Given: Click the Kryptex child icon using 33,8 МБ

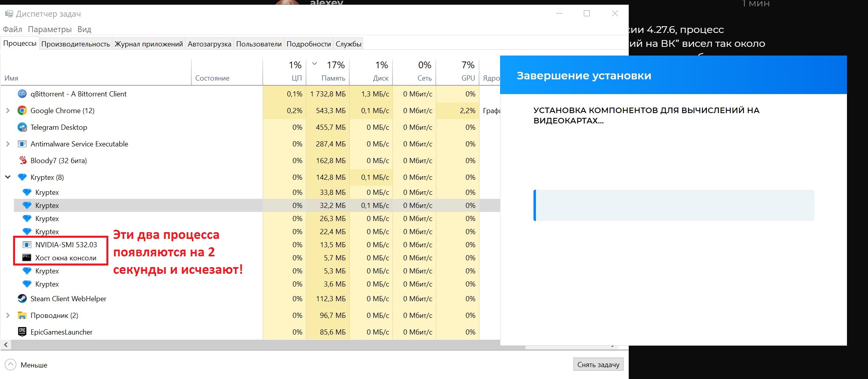Looking at the screenshot, I should click(27, 192).
